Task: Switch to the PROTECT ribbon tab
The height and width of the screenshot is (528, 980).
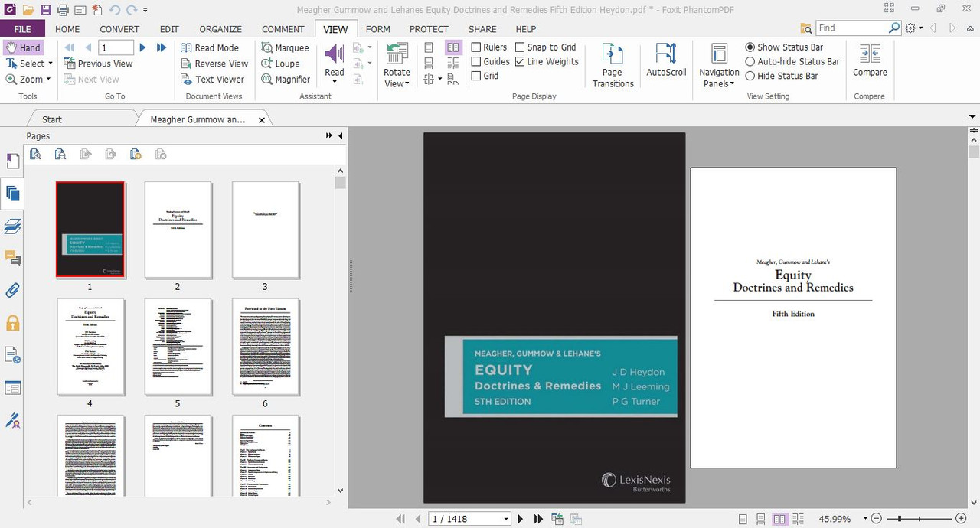Action: coord(429,29)
